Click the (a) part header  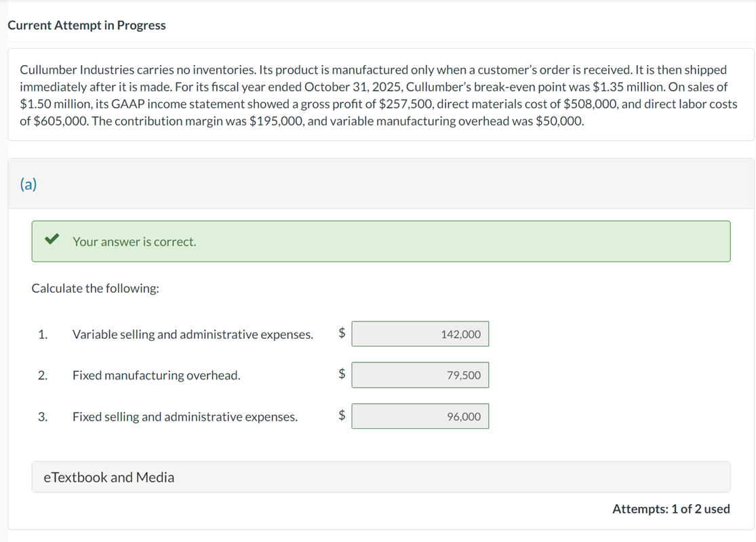point(28,184)
